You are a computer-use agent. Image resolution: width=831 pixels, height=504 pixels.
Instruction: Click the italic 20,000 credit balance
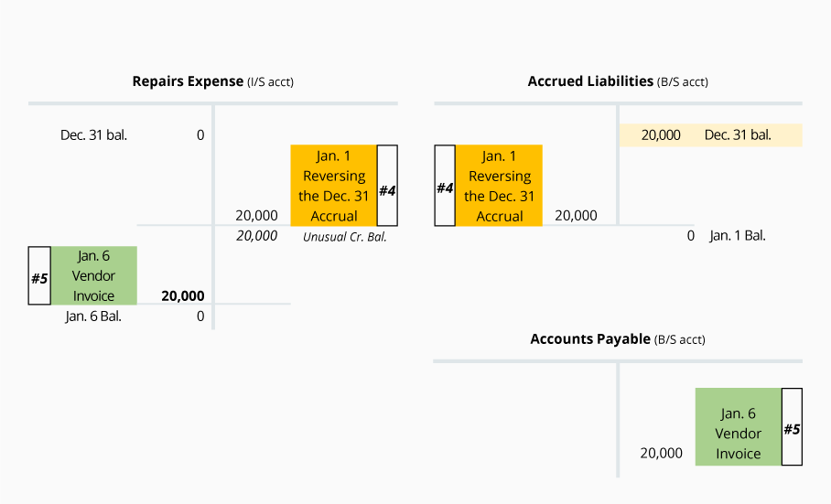coord(256,236)
